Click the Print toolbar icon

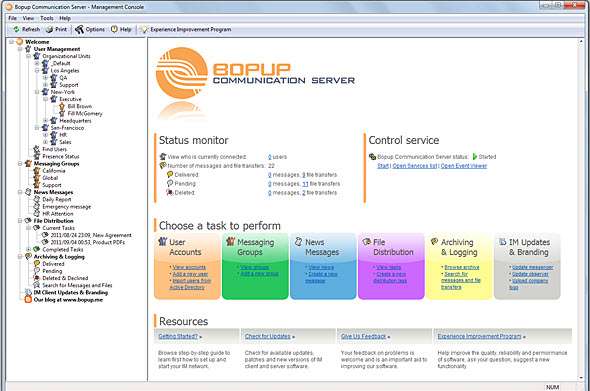pos(49,29)
